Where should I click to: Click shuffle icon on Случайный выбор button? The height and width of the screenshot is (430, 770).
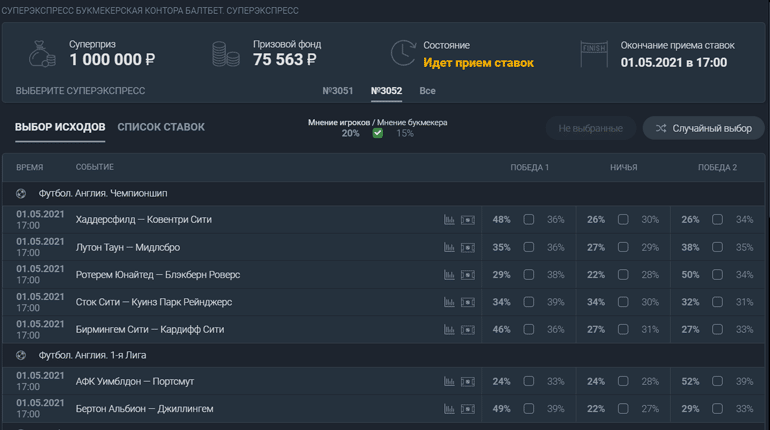tap(661, 128)
